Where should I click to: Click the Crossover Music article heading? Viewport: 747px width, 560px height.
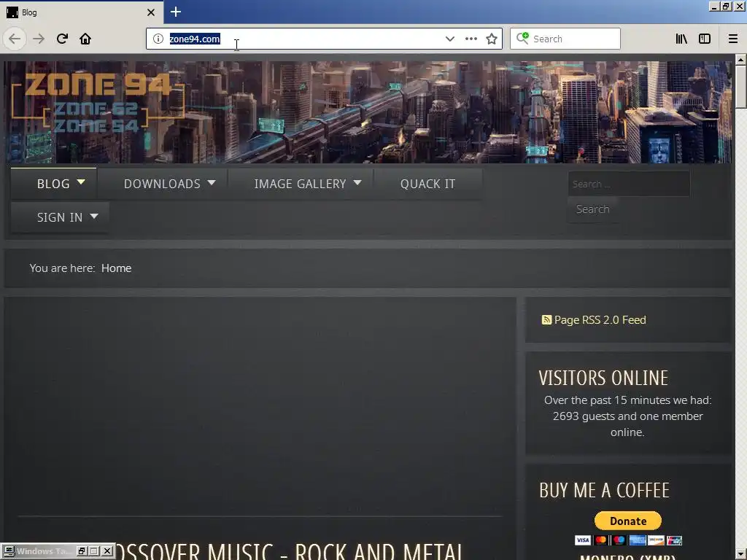(289, 551)
